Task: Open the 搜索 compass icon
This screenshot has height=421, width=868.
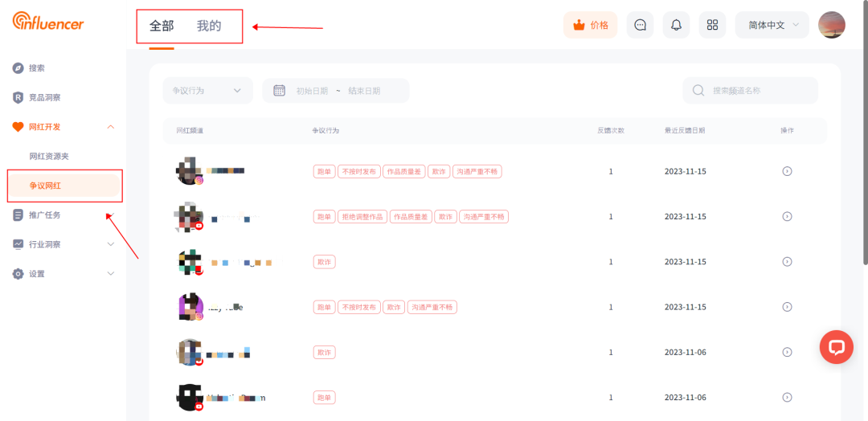Action: coord(18,68)
